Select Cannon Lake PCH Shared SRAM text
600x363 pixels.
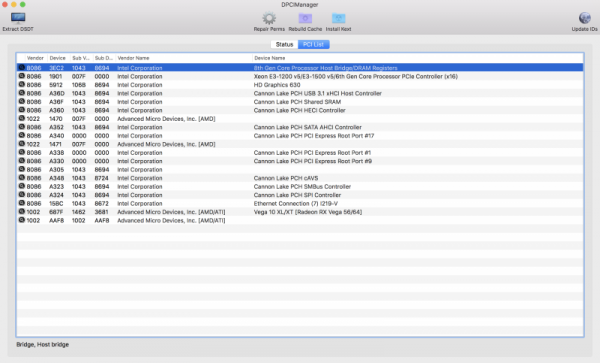click(297, 102)
